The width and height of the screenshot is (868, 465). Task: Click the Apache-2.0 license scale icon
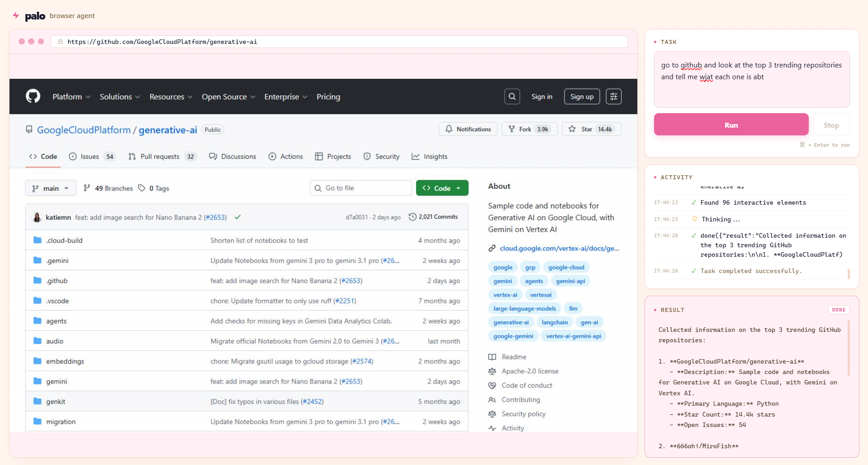tap(492, 371)
